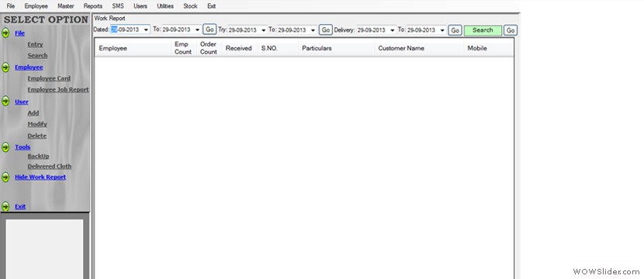Image resolution: width=644 pixels, height=279 pixels.
Task: Click Customer Name column header
Action: coord(419,48)
